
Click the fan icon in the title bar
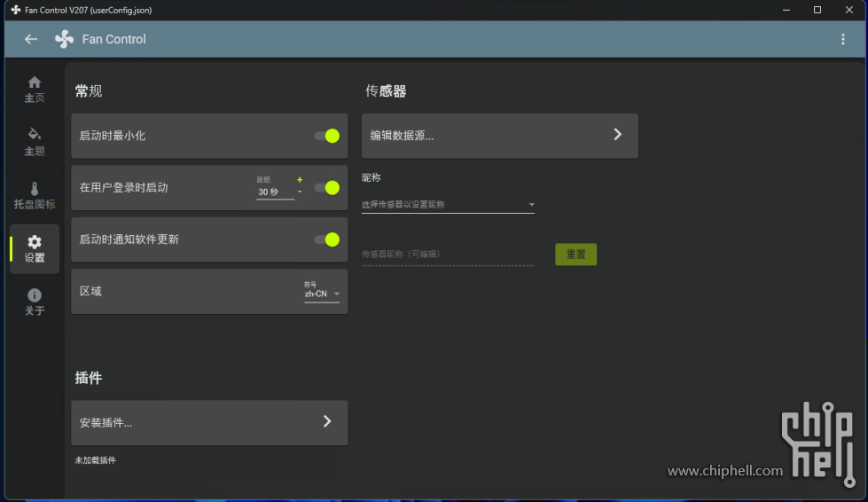pos(15,10)
